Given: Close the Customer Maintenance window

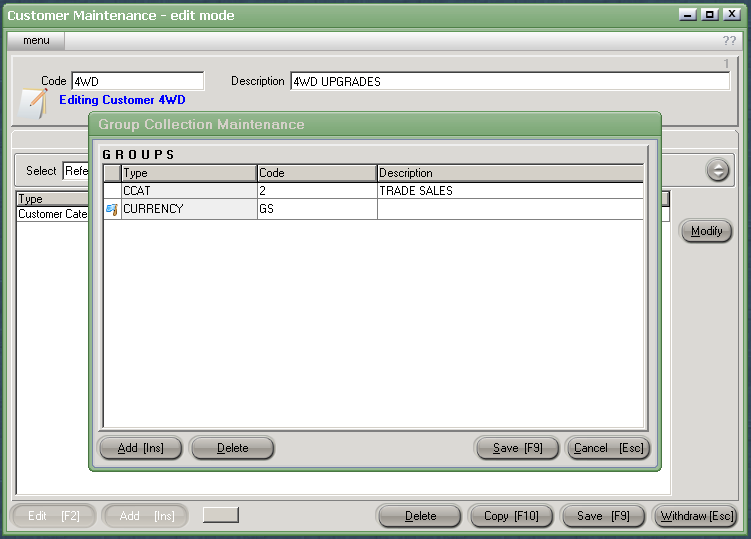Looking at the screenshot, I should (732, 14).
